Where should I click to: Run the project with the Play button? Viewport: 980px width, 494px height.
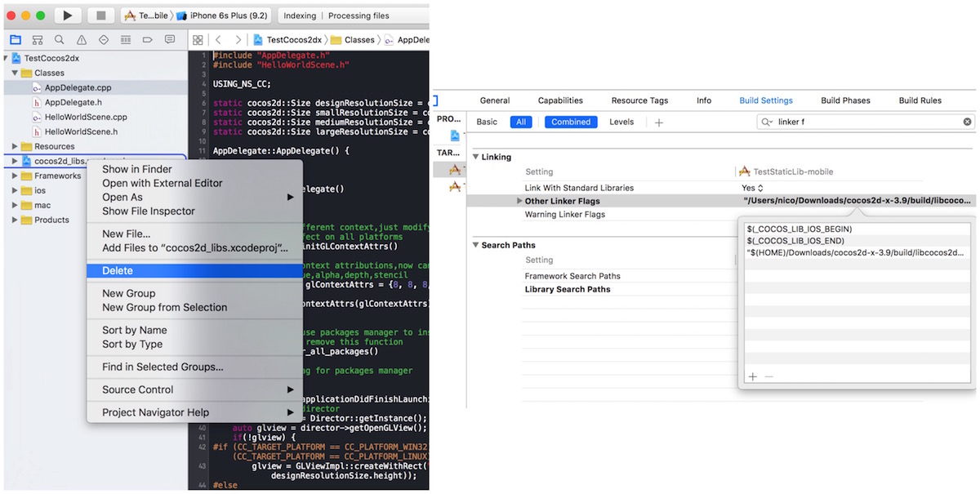(x=68, y=15)
